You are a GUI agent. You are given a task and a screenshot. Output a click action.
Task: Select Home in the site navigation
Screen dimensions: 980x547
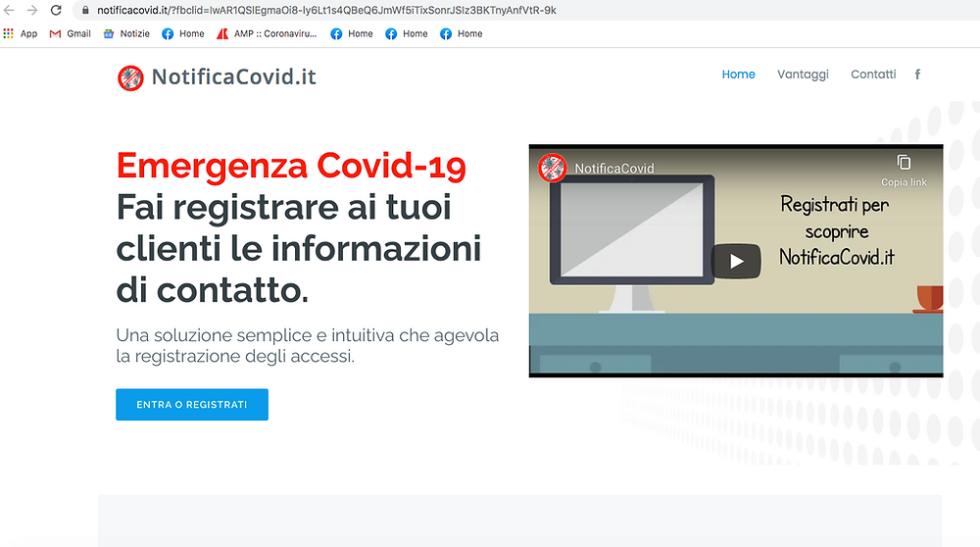[x=738, y=75]
